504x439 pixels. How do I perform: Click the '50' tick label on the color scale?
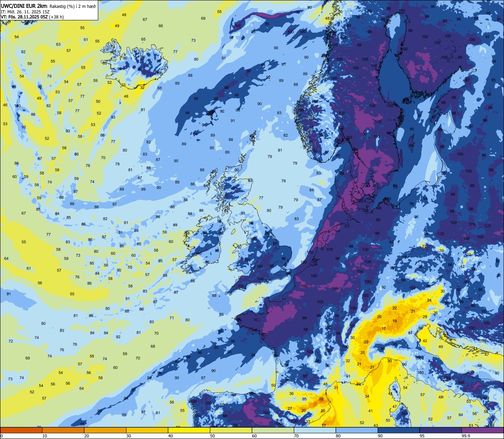[212, 436]
